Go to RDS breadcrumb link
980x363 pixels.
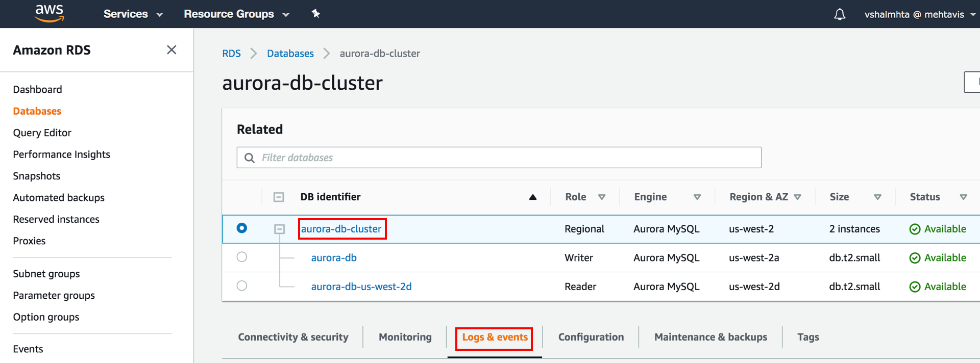(x=231, y=54)
